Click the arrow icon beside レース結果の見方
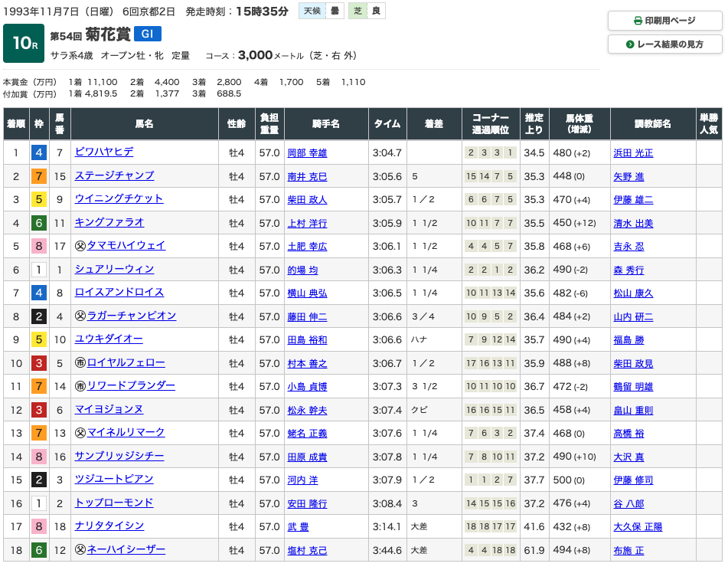 (630, 44)
